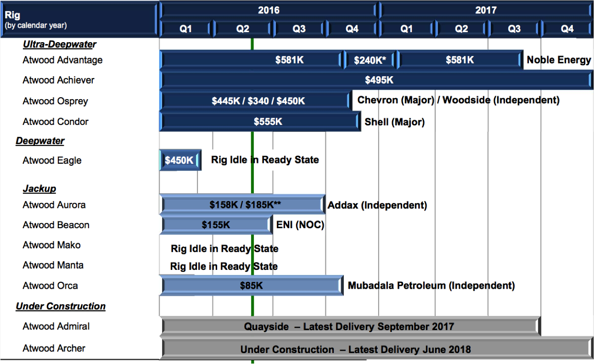This screenshot has width=594, height=364.
Task: Click the Atwood Manta rig name
Action: pyautogui.click(x=53, y=265)
